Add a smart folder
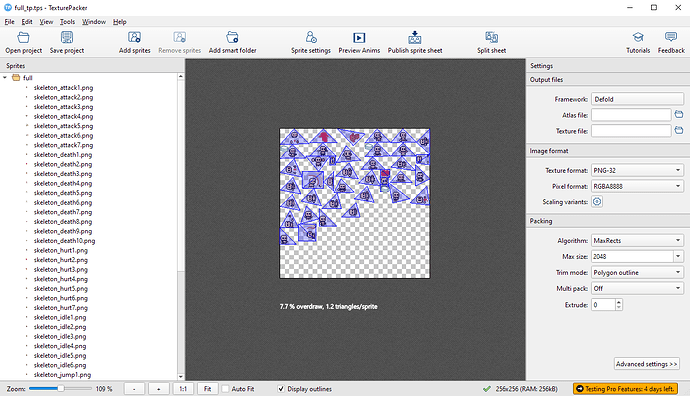The height and width of the screenshot is (396, 690). (232, 38)
